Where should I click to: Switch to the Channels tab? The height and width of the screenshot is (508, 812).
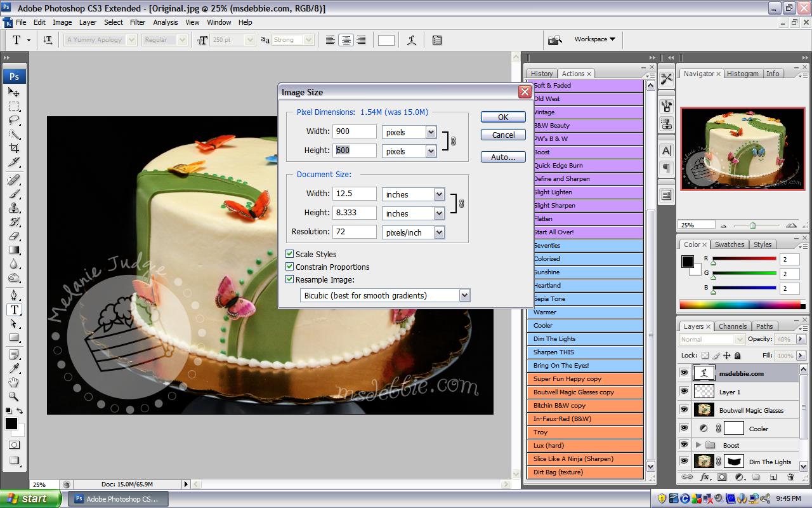(733, 326)
